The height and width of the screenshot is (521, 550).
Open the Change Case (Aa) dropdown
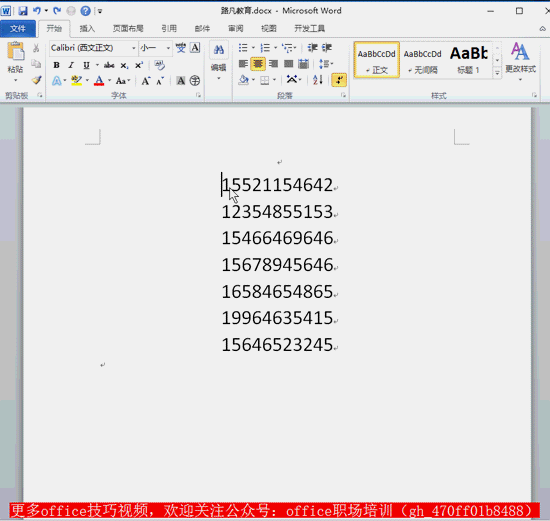123,81
